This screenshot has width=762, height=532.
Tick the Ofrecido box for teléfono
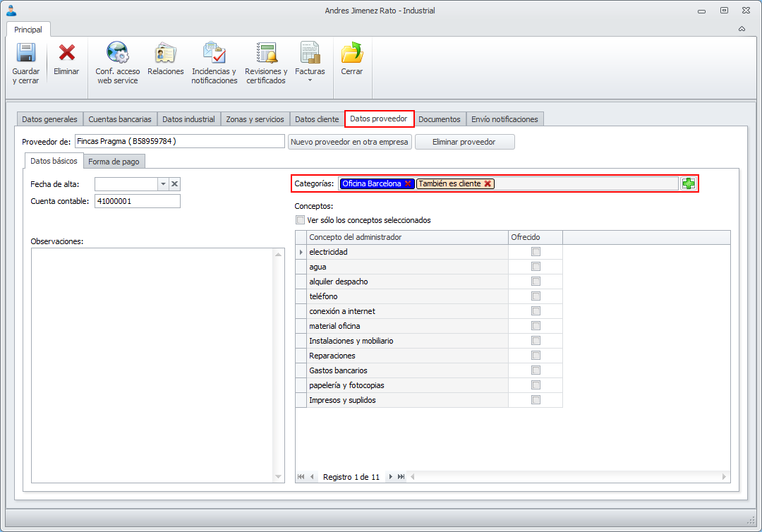coord(536,296)
